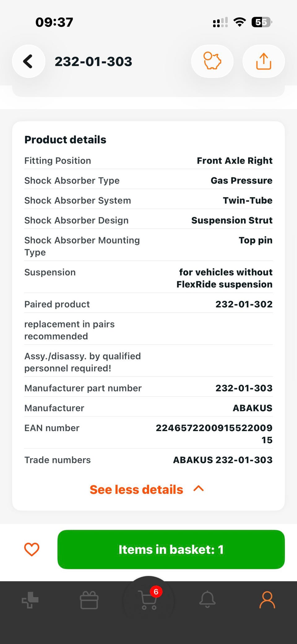Tap the EAN number value
This screenshot has height=644, width=297.
(214, 434)
